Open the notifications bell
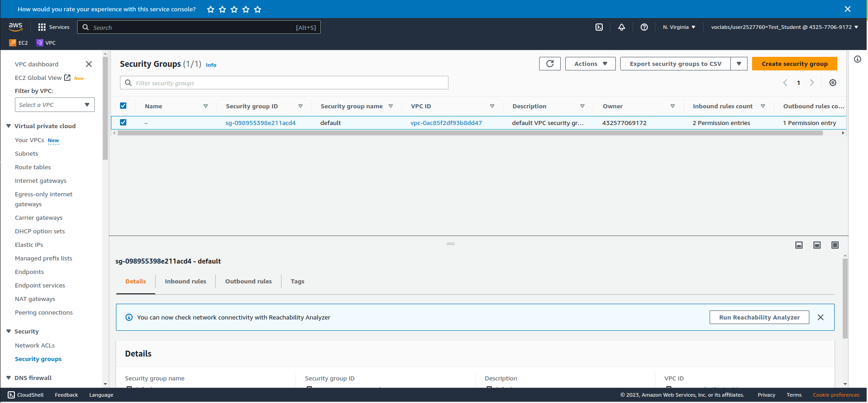 [x=622, y=27]
